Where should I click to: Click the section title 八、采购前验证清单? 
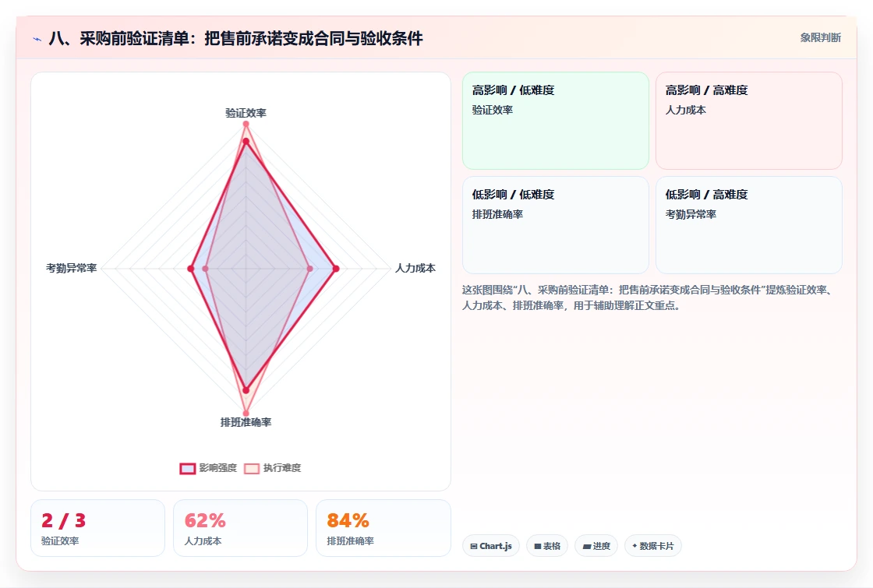235,38
